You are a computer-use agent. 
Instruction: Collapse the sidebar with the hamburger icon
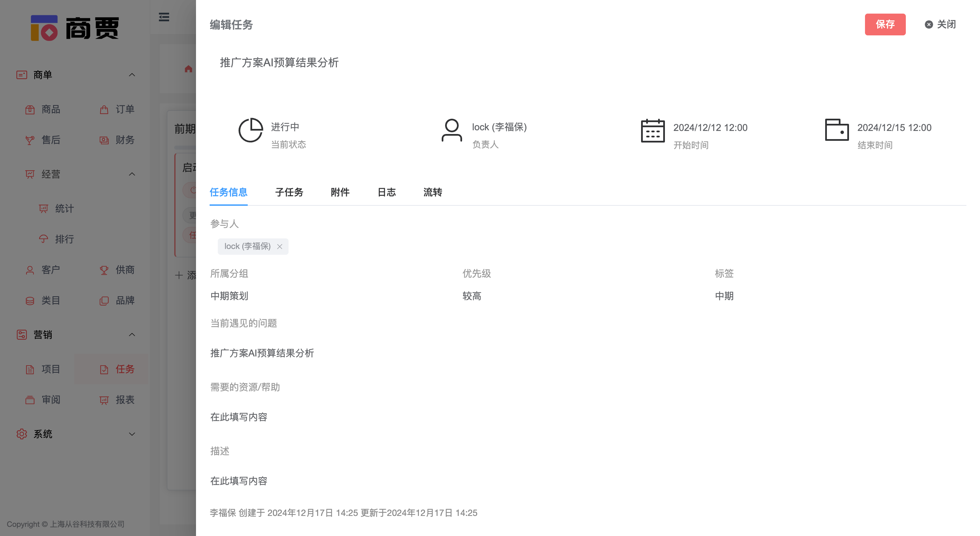coord(164,17)
